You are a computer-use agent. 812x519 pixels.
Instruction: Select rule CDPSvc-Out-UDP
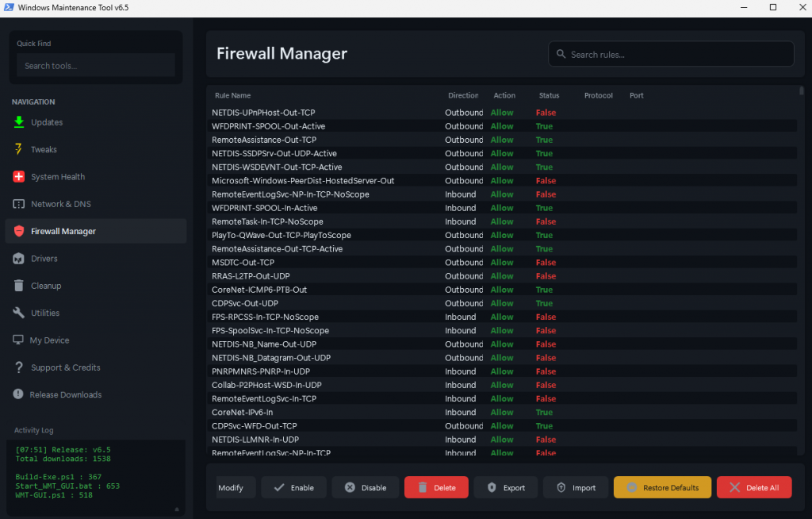502,303
